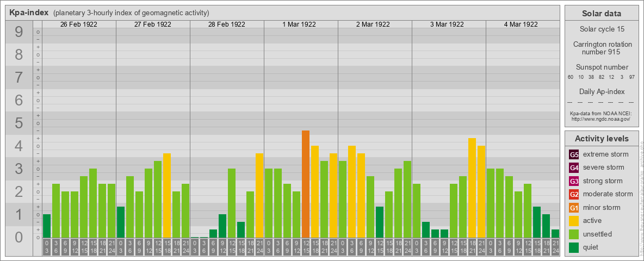
Task: Click the G3 strong storm legend swatch
Action: [x=574, y=181]
